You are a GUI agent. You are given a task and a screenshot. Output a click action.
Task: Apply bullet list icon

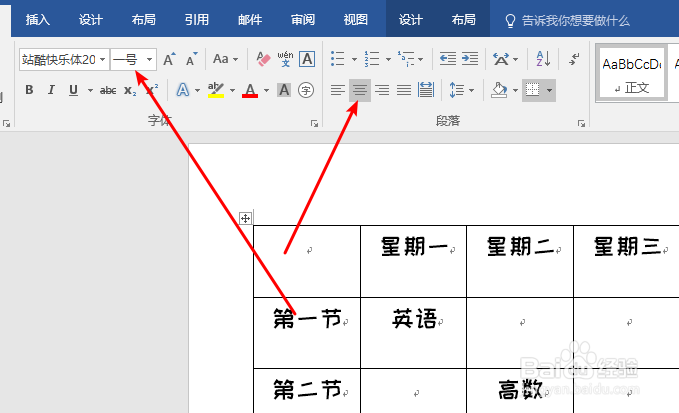pos(338,59)
